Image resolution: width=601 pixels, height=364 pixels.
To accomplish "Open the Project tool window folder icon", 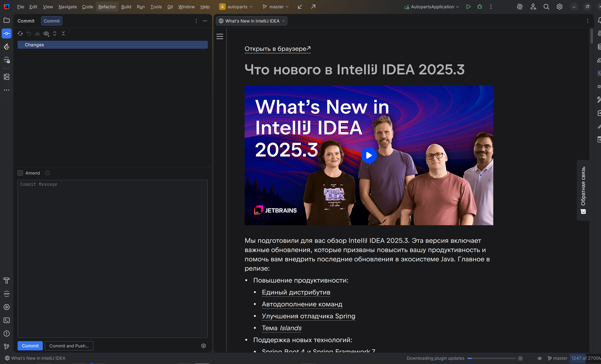I will 7,20.
